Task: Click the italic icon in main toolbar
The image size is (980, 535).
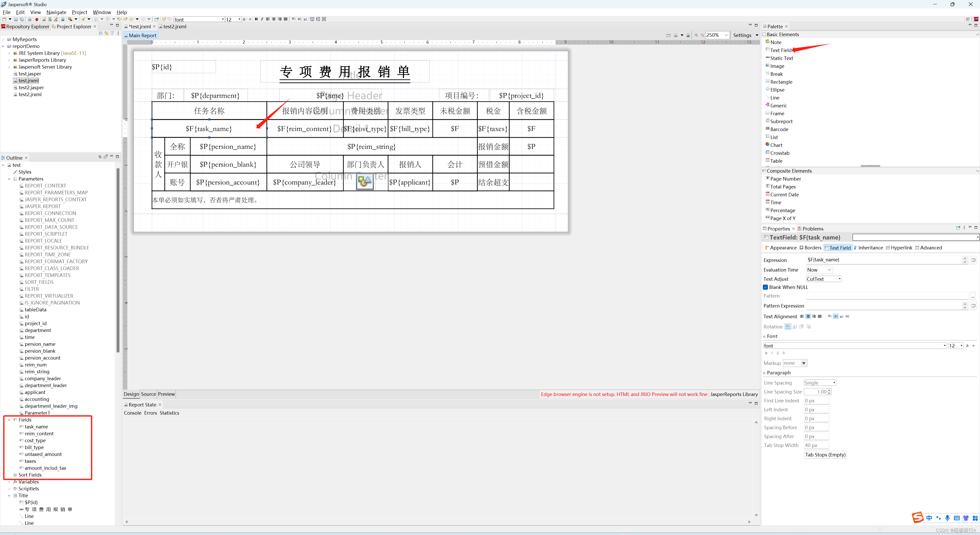Action: pyautogui.click(x=262, y=19)
